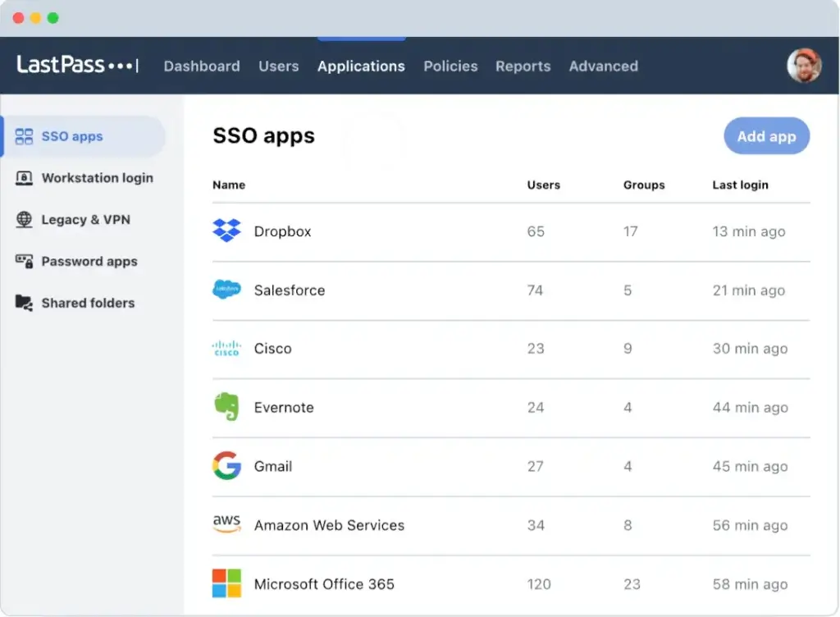Viewport: 840px width, 617px height.
Task: Click the '45 min ago' last login
Action: click(750, 467)
